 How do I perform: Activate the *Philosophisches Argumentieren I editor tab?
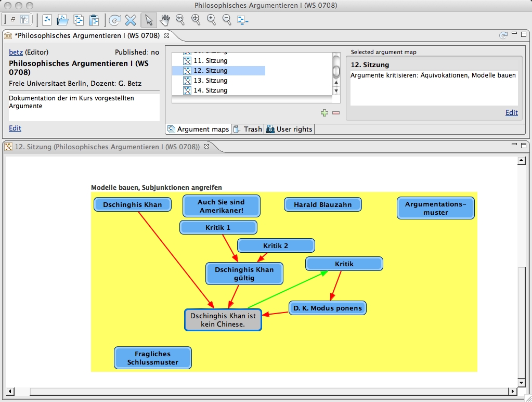87,35
